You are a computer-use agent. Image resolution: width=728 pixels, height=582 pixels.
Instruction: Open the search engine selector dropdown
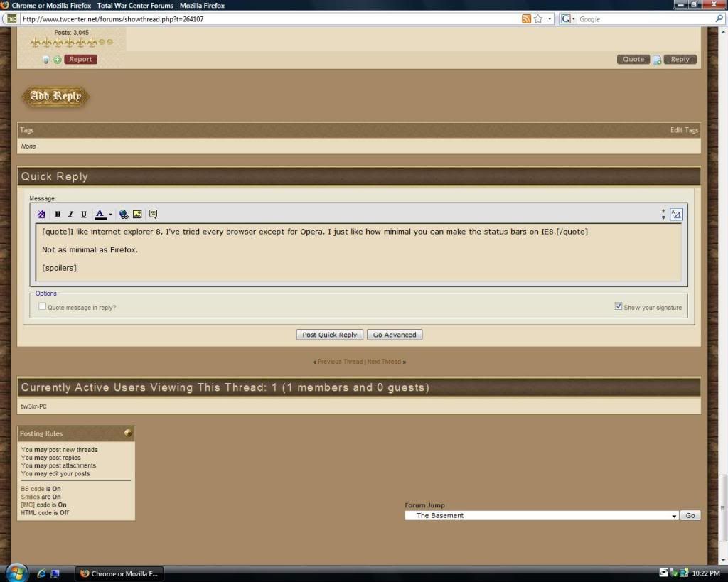(x=569, y=19)
